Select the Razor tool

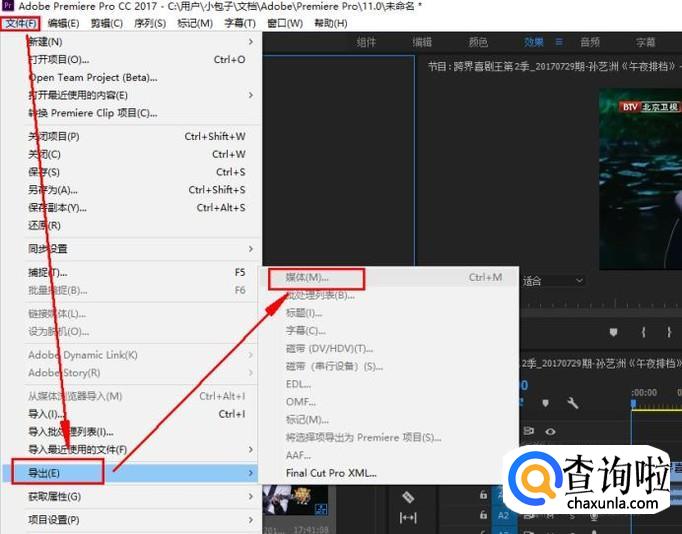tap(408, 497)
